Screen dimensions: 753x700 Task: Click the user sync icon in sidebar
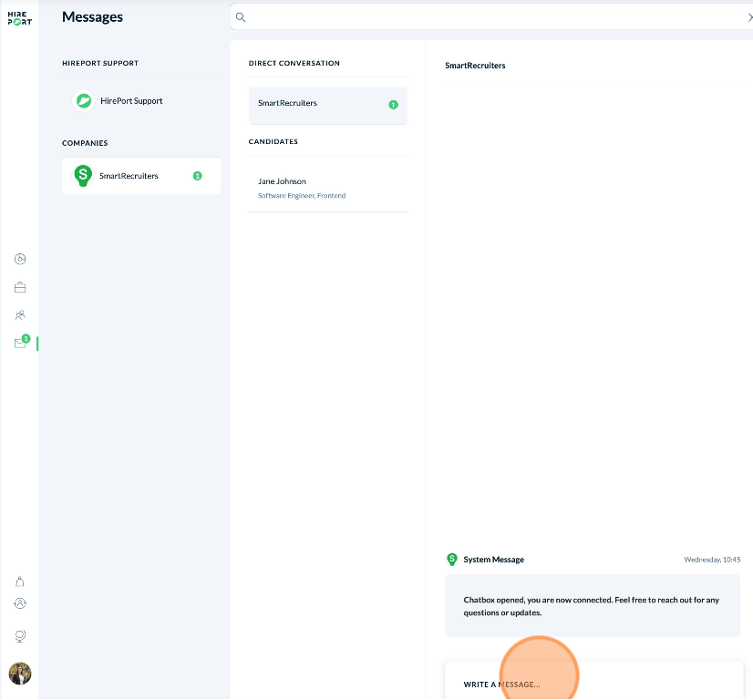point(20,603)
